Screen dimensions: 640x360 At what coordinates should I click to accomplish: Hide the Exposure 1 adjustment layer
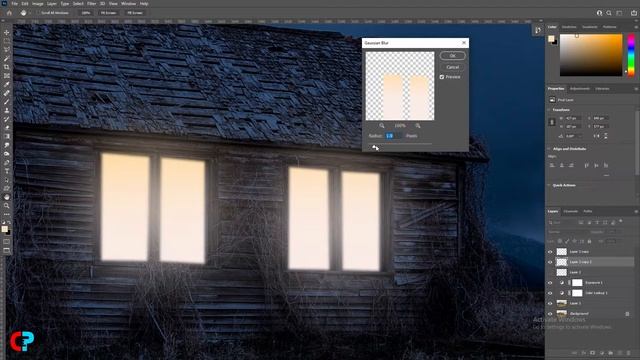[x=550, y=282]
